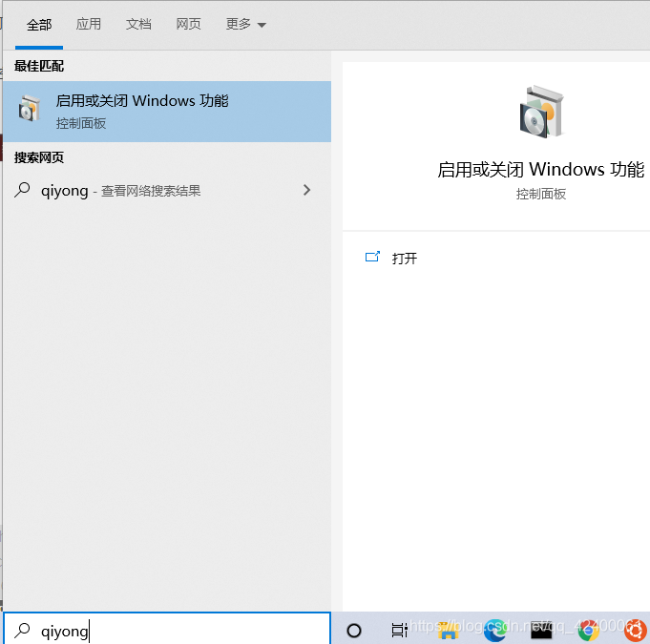Viewport: 650px width, 644px height.
Task: Click the 打开 action link
Action: (405, 259)
